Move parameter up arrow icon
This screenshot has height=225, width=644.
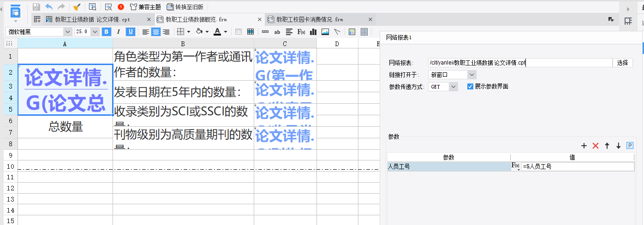607,146
